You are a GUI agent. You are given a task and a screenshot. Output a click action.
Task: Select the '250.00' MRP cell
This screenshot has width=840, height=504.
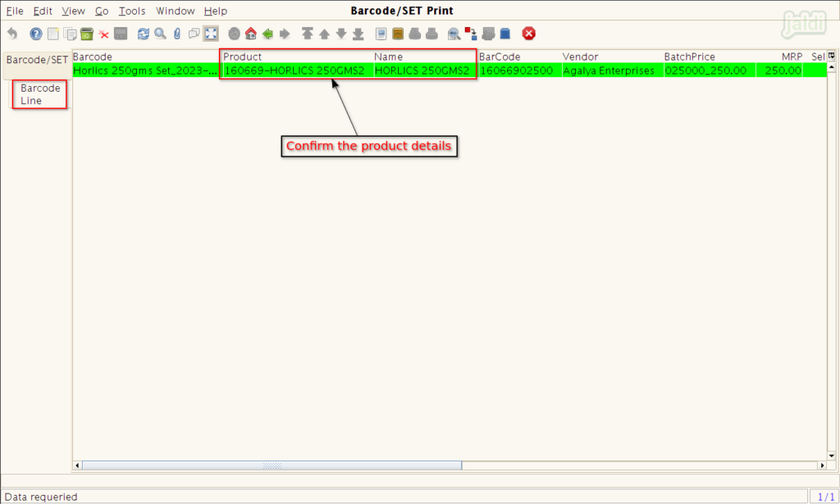tap(779, 70)
